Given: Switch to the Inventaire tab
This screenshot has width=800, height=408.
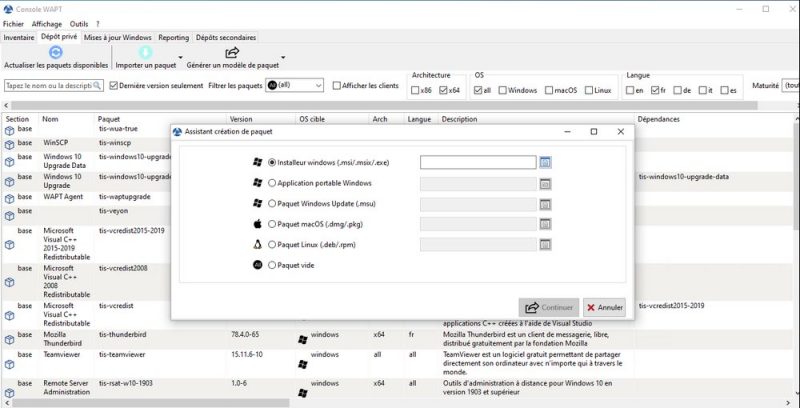Looking at the screenshot, I should coord(19,37).
